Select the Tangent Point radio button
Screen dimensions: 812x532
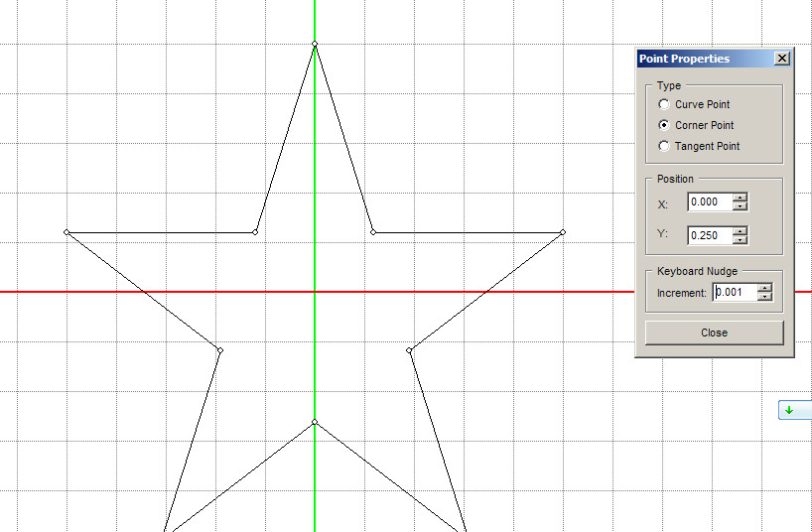(x=664, y=146)
